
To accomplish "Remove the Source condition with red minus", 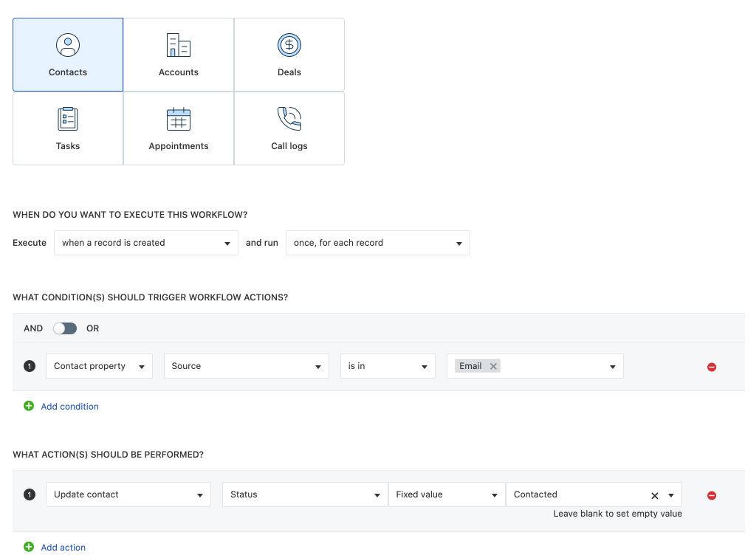I will [x=712, y=367].
